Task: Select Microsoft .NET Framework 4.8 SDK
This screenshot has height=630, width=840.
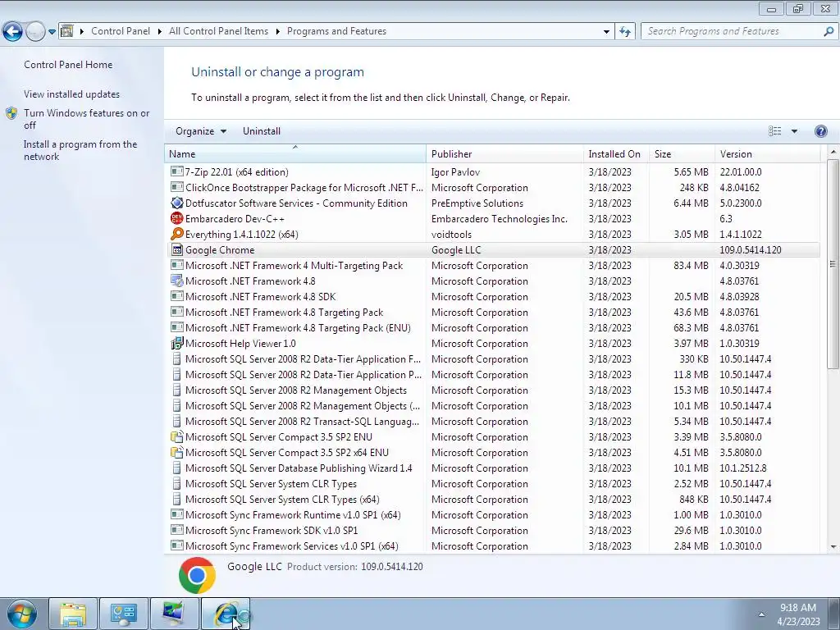Action: pyautogui.click(x=492, y=296)
